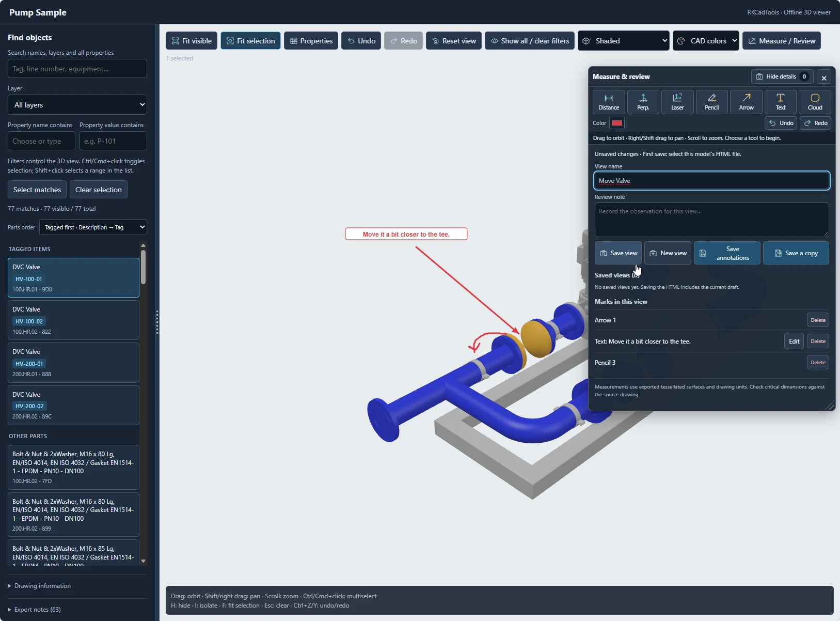Screen dimensions: 840x621
Task: Delete the Pencil 3 mark
Action: tap(818, 363)
